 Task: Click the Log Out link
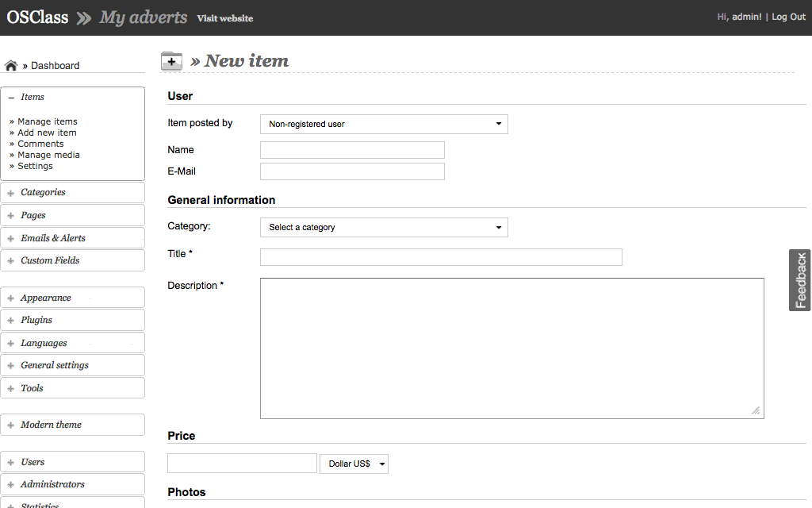point(788,17)
